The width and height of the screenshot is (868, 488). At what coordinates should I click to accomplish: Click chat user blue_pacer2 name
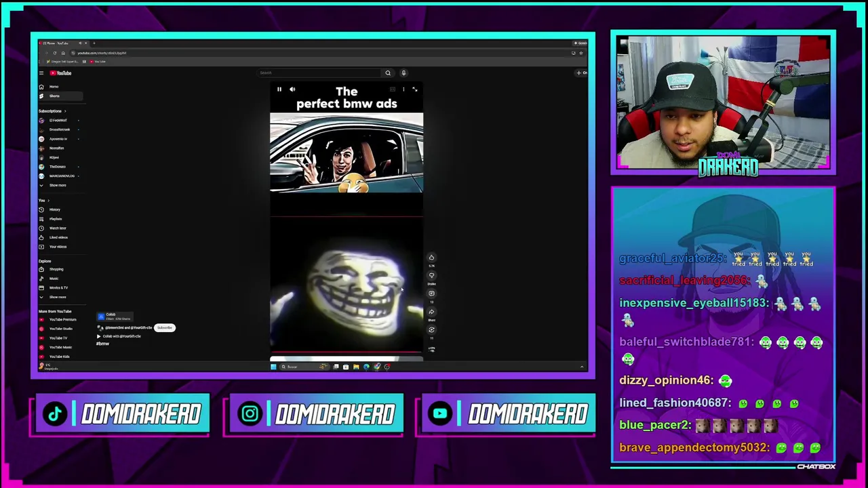click(x=654, y=425)
